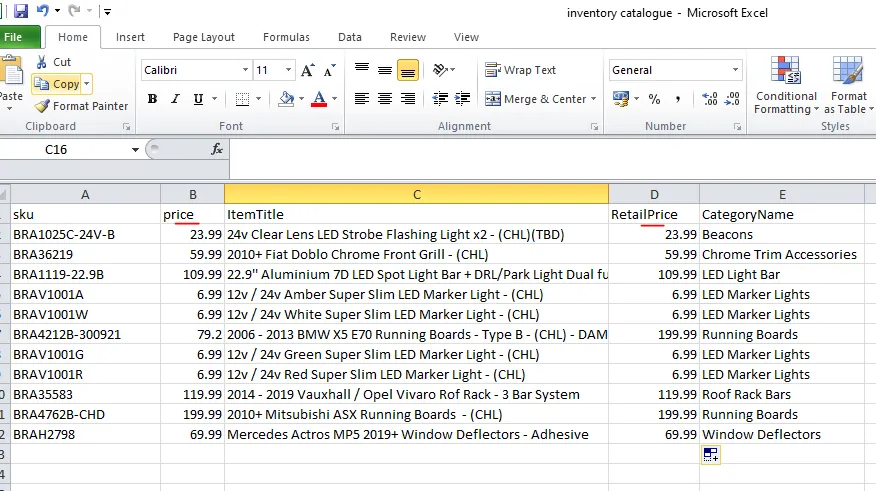This screenshot has height=491, width=876.
Task: Click the Copy button
Action: click(x=56, y=84)
